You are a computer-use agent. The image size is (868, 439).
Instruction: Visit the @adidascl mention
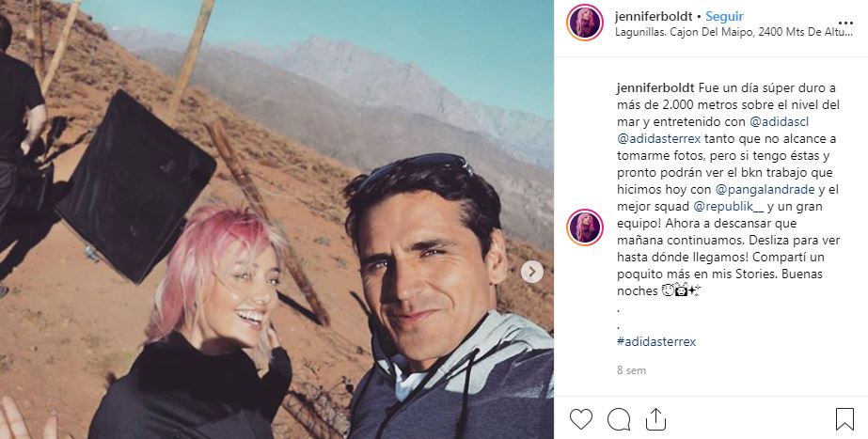773,122
